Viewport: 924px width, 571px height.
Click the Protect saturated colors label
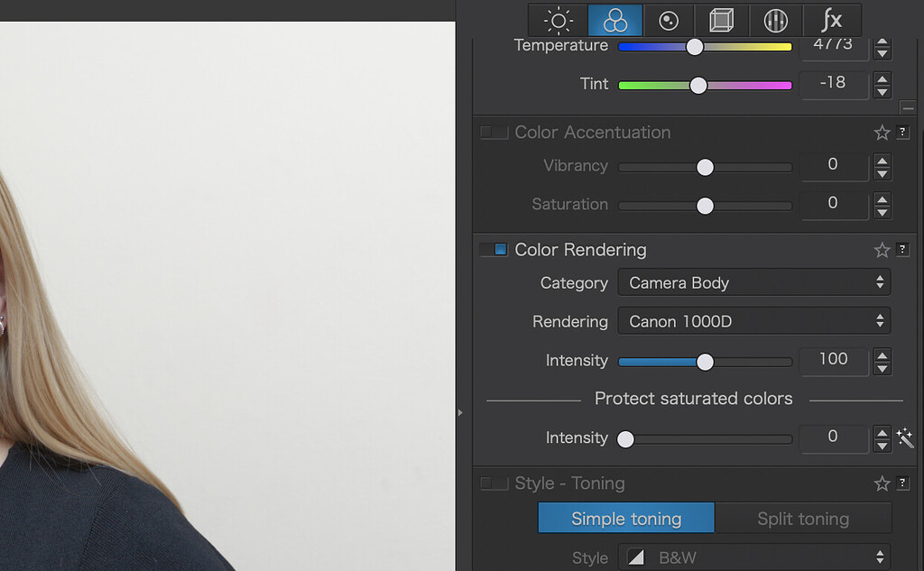[693, 399]
